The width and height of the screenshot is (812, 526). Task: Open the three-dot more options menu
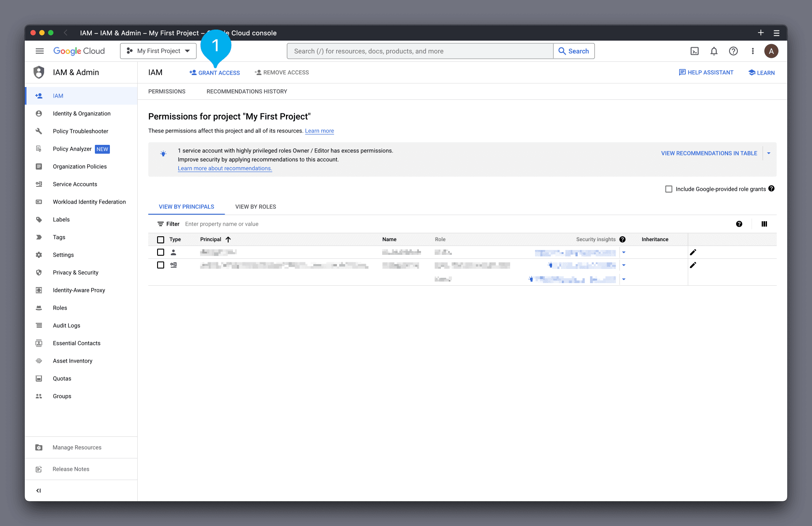tap(752, 51)
